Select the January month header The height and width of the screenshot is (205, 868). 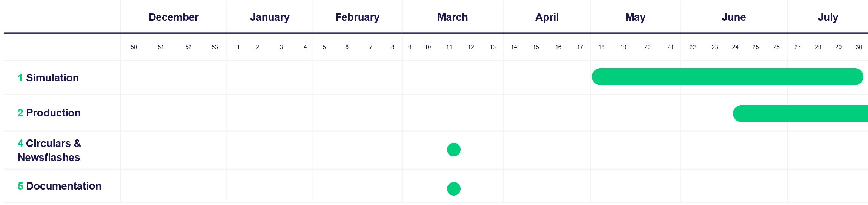point(270,17)
